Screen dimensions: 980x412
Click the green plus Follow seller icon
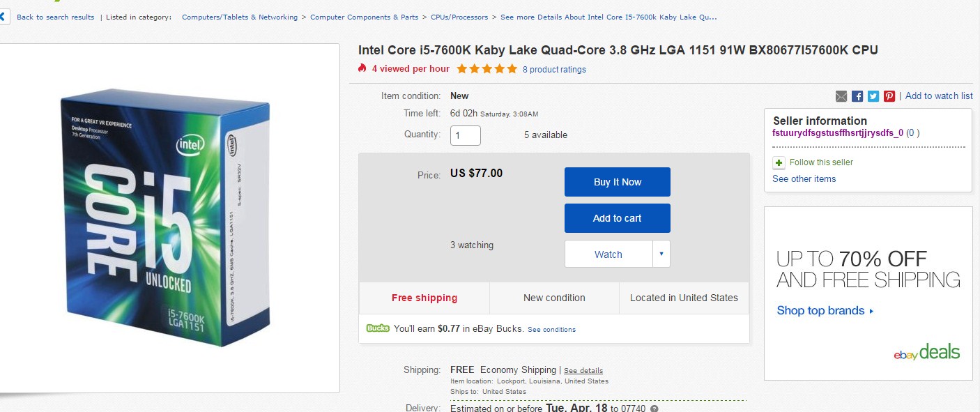point(779,162)
